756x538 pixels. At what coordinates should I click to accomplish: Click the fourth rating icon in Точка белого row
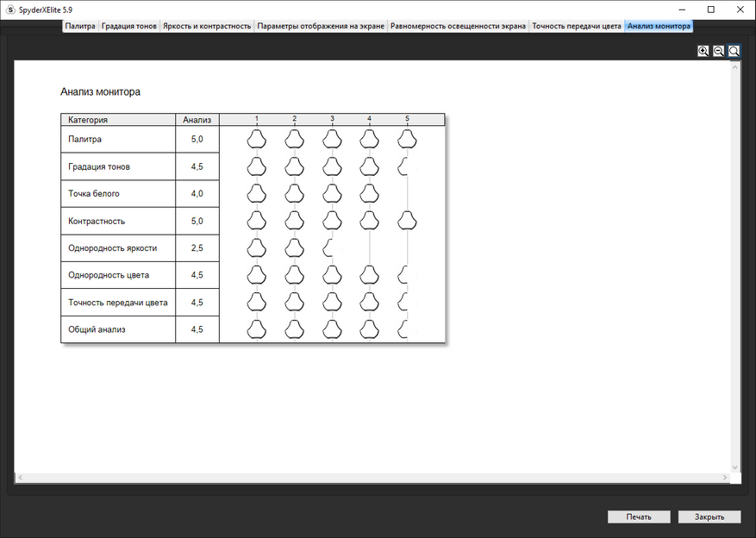(369, 193)
